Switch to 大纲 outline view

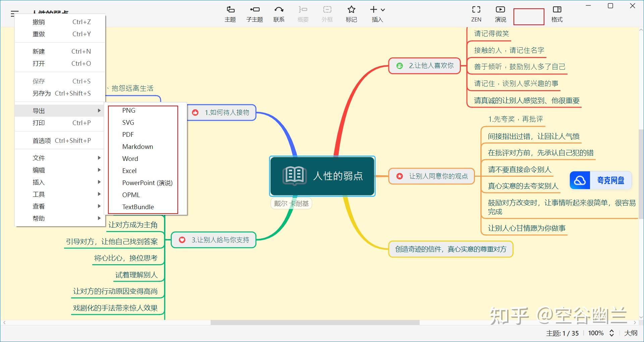tap(632, 333)
